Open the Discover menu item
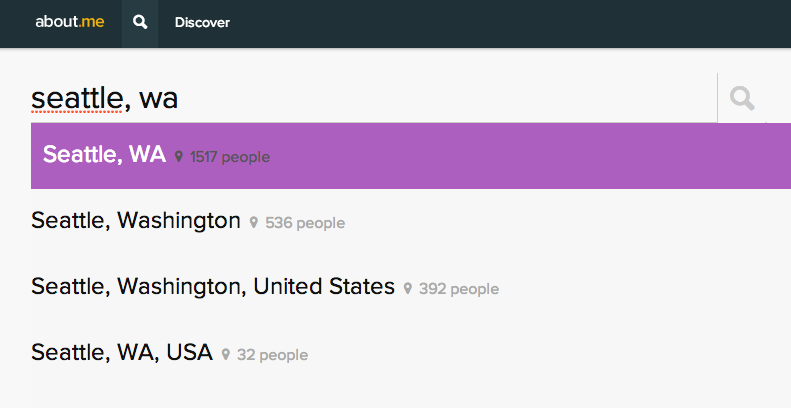This screenshot has height=408, width=791. click(x=202, y=22)
